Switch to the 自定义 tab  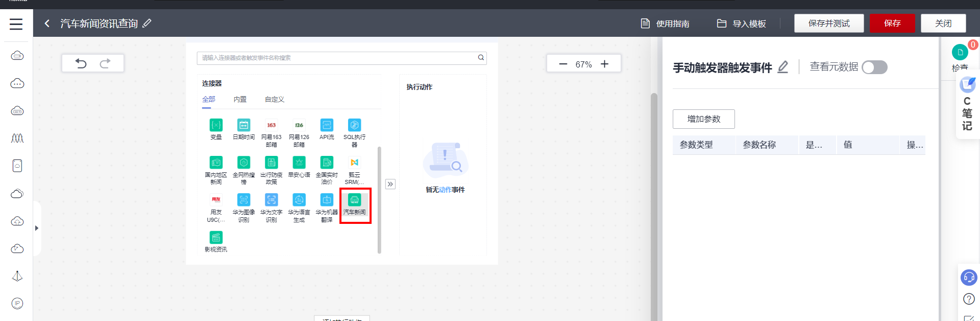pos(275,99)
